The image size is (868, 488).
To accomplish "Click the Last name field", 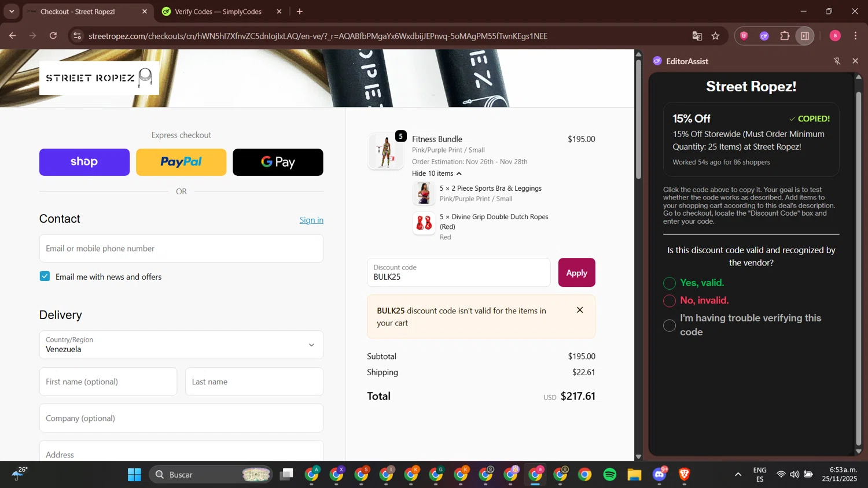I will pos(254,382).
